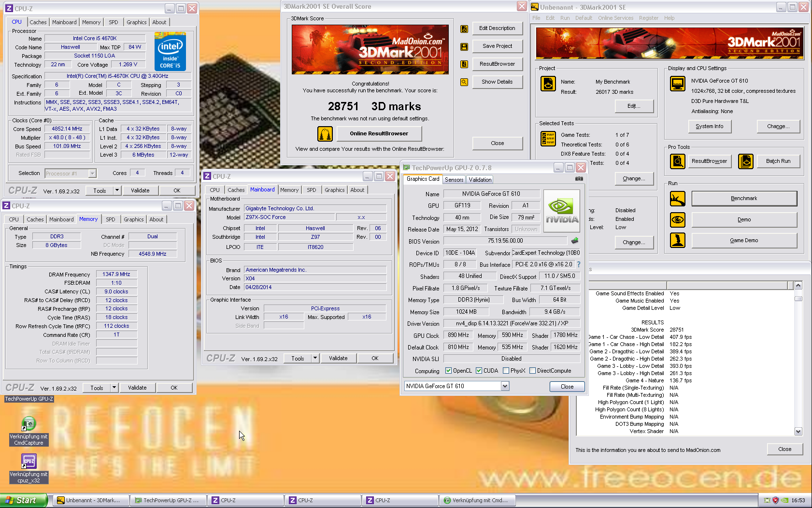Click the Online ResultBrowser globe icon

pyautogui.click(x=325, y=134)
